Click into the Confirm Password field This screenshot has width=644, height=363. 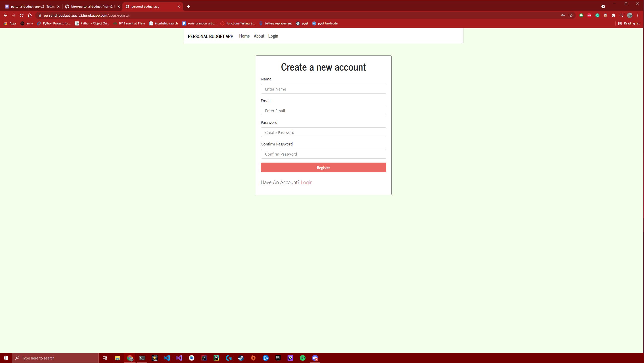click(323, 154)
